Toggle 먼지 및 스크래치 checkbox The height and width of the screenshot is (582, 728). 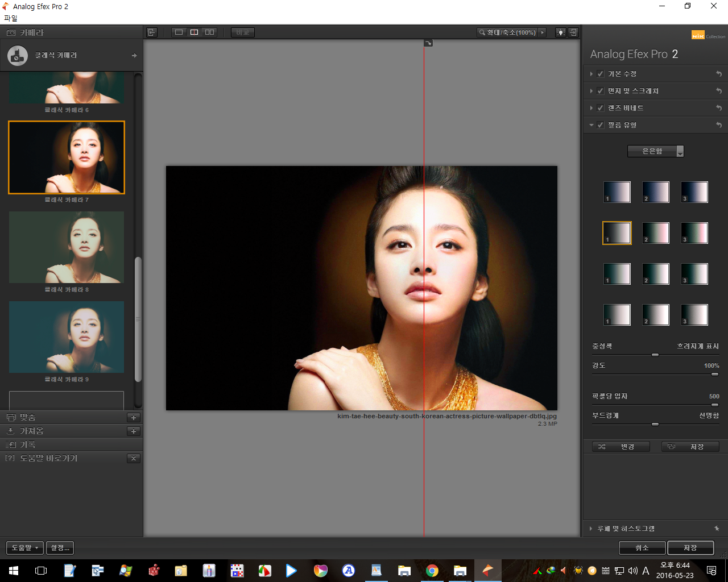pos(600,91)
